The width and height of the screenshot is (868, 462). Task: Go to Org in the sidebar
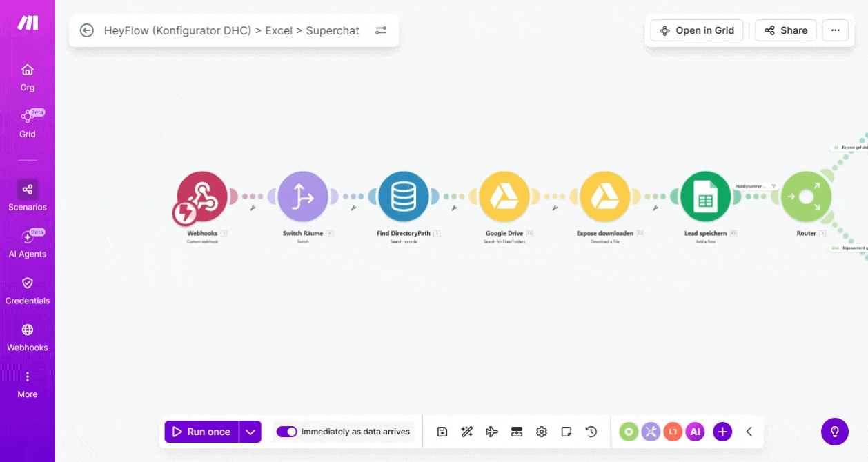[x=28, y=77]
